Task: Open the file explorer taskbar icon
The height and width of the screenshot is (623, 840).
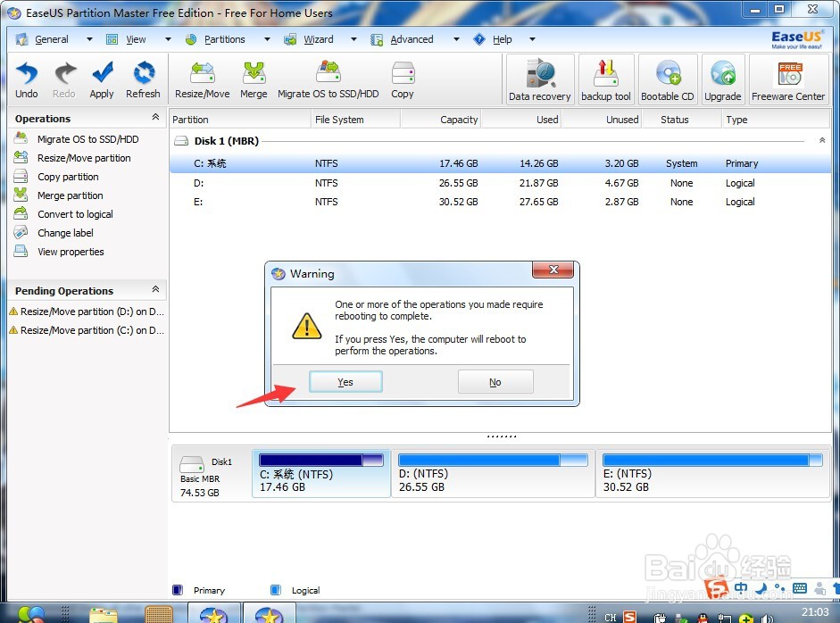Action: pyautogui.click(x=104, y=615)
